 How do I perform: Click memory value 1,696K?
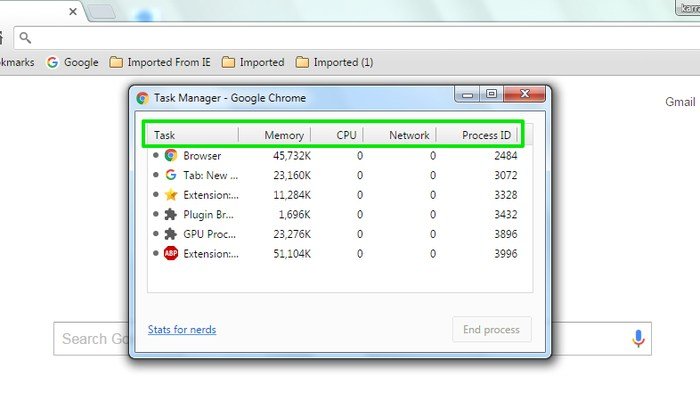(x=294, y=215)
